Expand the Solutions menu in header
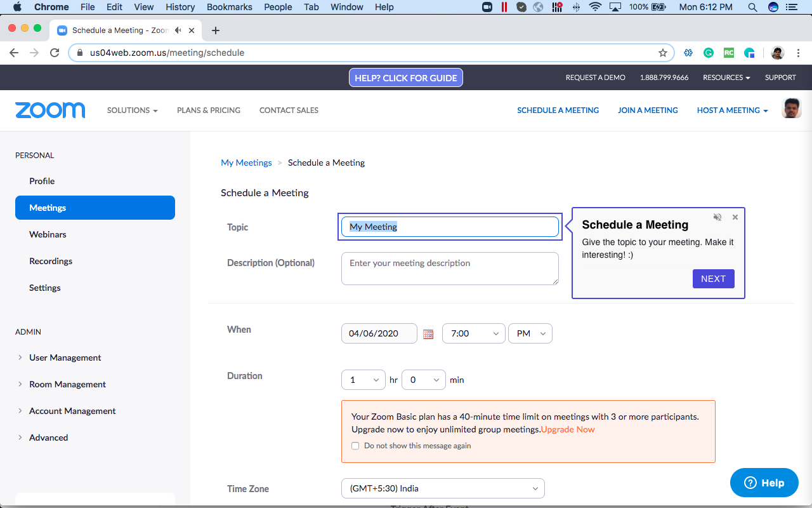 pyautogui.click(x=133, y=110)
